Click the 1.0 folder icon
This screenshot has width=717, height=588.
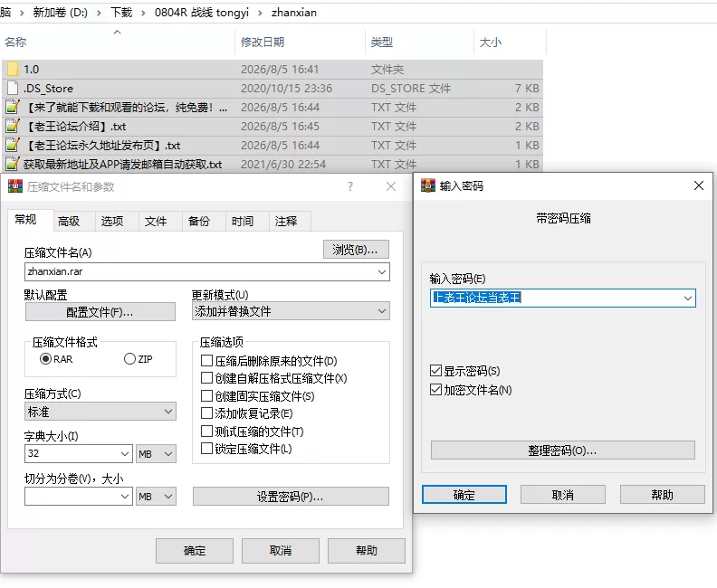[13, 69]
